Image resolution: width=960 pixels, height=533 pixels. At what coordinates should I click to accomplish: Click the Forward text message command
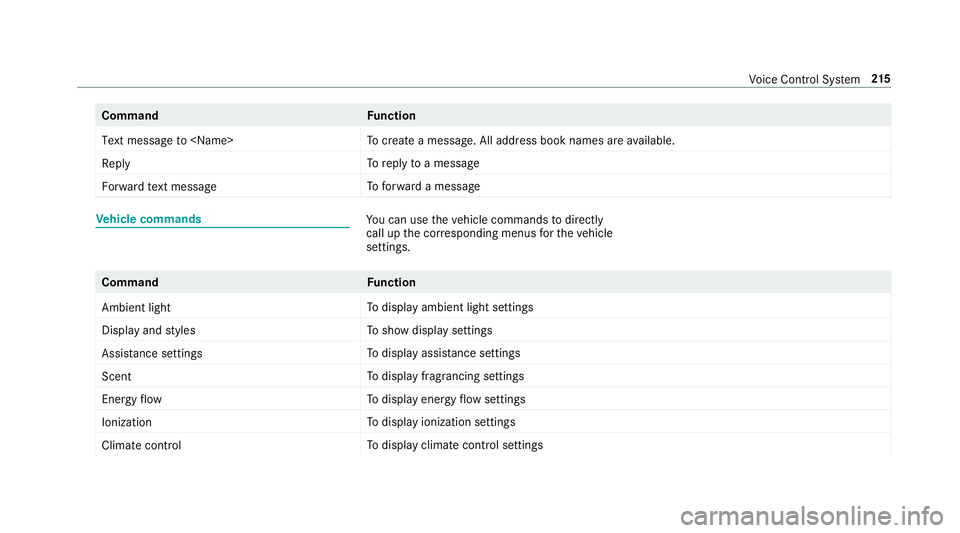159,187
